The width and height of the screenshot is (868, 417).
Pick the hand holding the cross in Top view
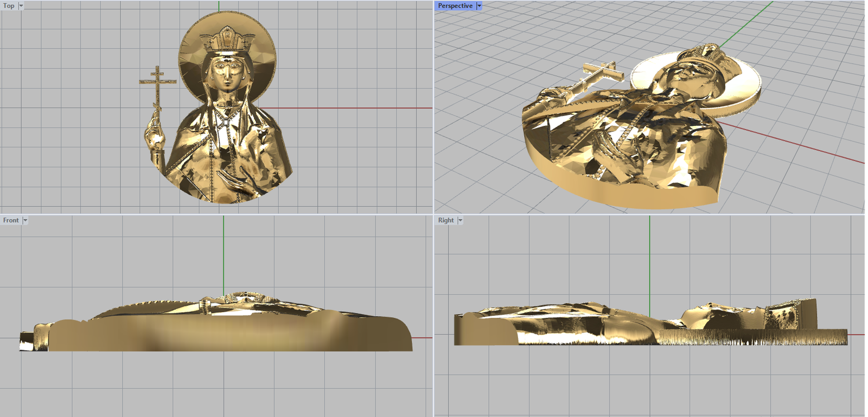(154, 134)
